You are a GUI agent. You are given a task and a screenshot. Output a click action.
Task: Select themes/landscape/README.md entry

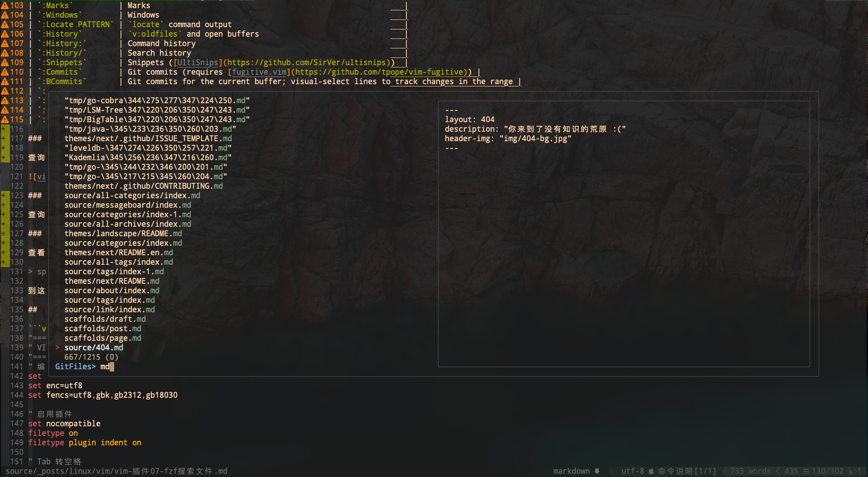(x=123, y=234)
